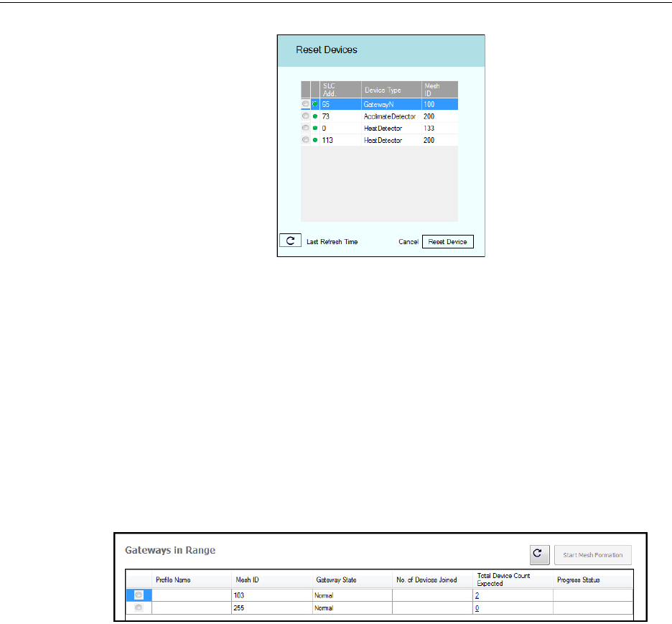Click Mesh ID 100 cell in GatewayN row
This screenshot has width=672, height=624.
pyautogui.click(x=439, y=104)
